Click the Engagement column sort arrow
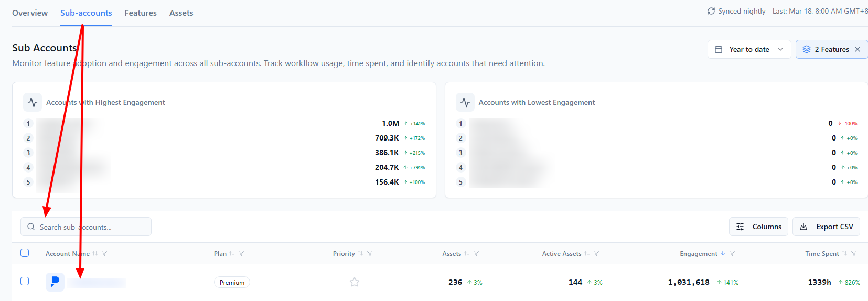Image resolution: width=868 pixels, height=301 pixels. pos(723,253)
